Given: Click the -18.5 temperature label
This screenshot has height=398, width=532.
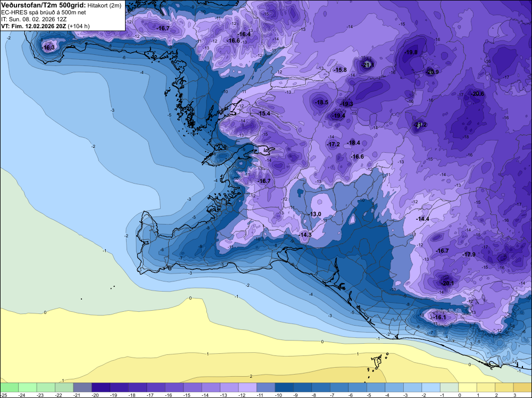Looking at the screenshot, I should tap(322, 103).
